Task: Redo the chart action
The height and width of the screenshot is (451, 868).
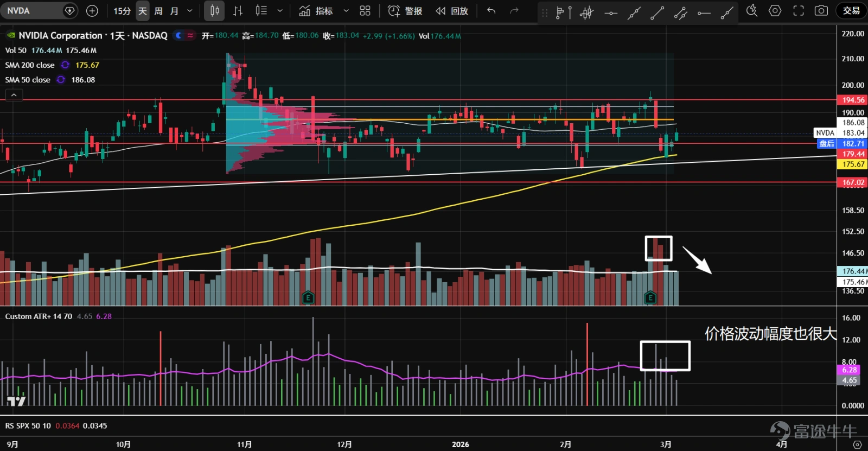Action: tap(514, 11)
